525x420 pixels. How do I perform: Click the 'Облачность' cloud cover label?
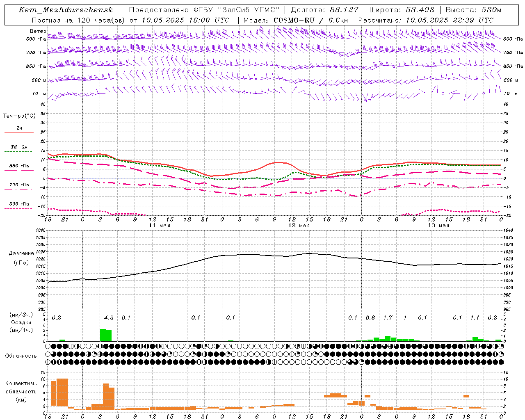[21, 356]
